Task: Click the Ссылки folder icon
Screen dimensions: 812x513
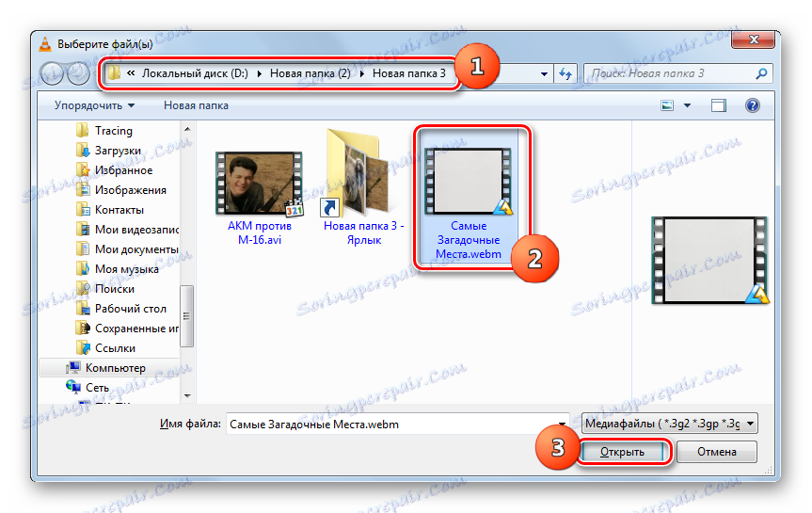Action: click(x=83, y=347)
